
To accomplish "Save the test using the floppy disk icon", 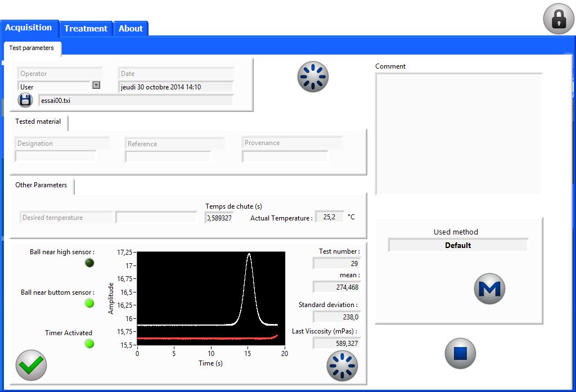I will click(x=25, y=100).
